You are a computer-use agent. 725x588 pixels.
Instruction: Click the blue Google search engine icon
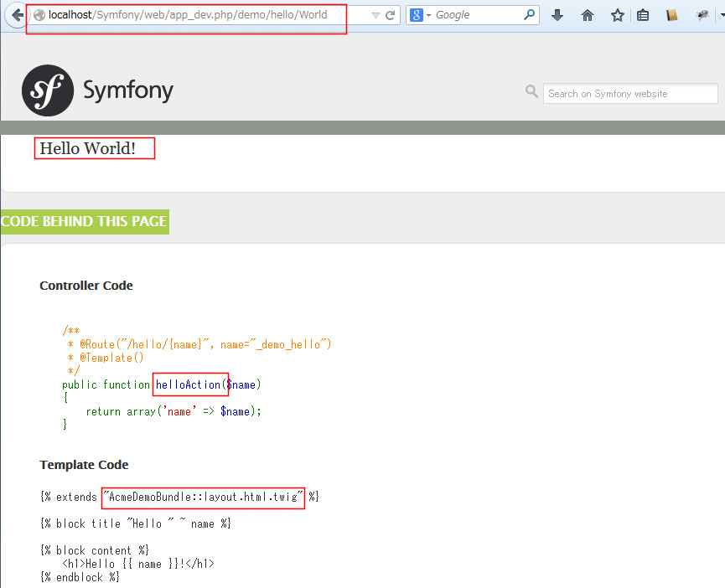tap(416, 15)
